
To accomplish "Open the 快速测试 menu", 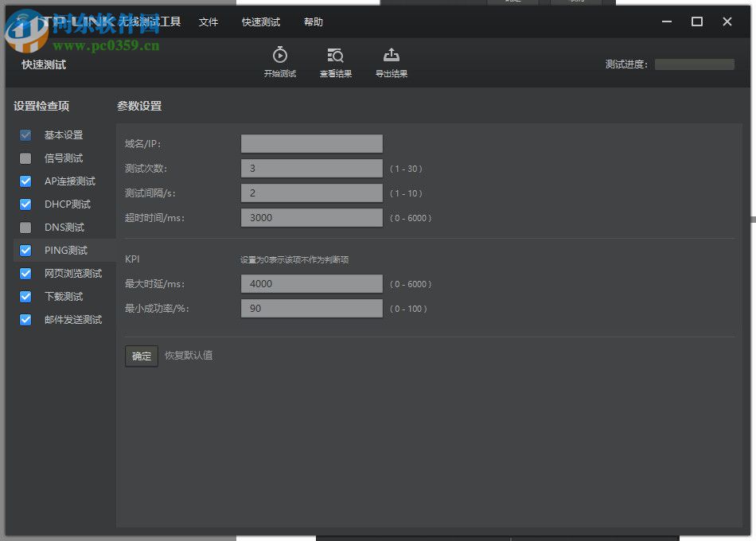I will 260,21.
